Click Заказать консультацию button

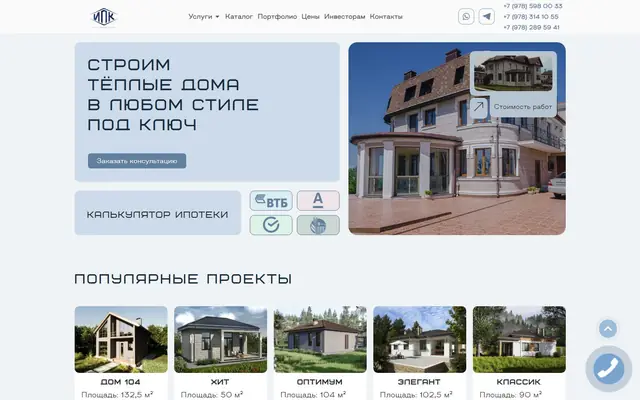(137, 161)
